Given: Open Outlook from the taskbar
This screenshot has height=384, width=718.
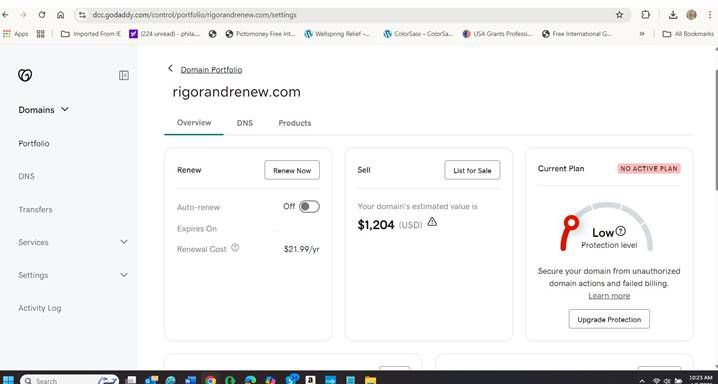Looking at the screenshot, I should [151, 380].
